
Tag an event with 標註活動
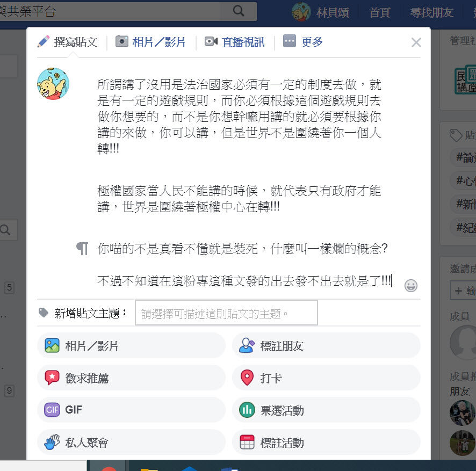tap(326, 443)
